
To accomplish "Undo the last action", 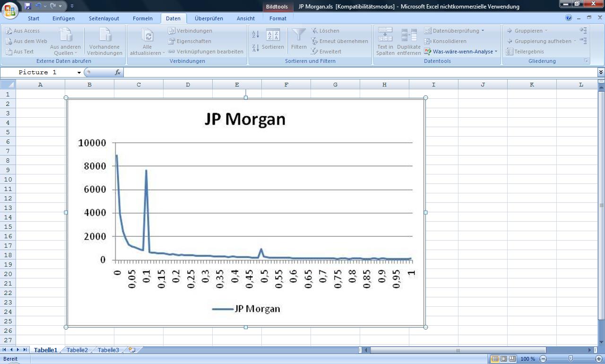I will pyautogui.click(x=39, y=6).
